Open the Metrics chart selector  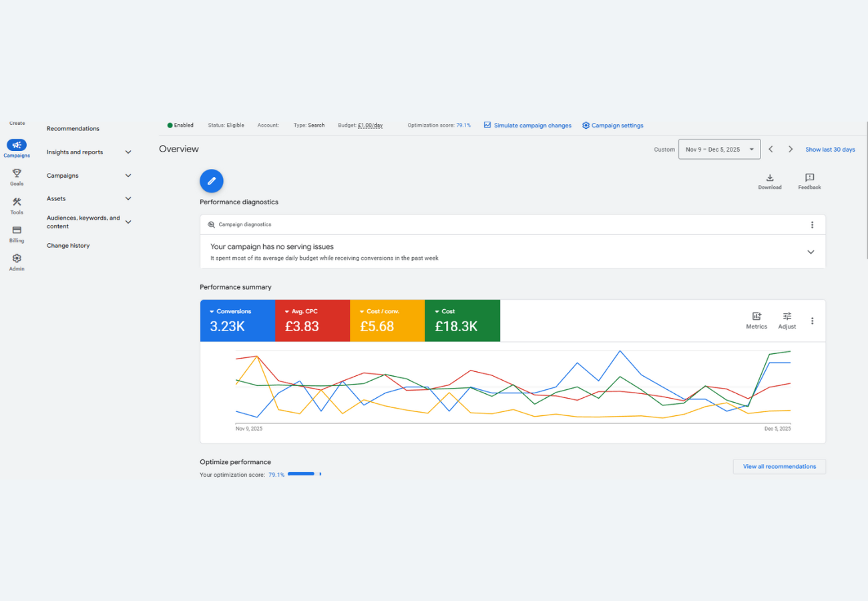(x=756, y=317)
